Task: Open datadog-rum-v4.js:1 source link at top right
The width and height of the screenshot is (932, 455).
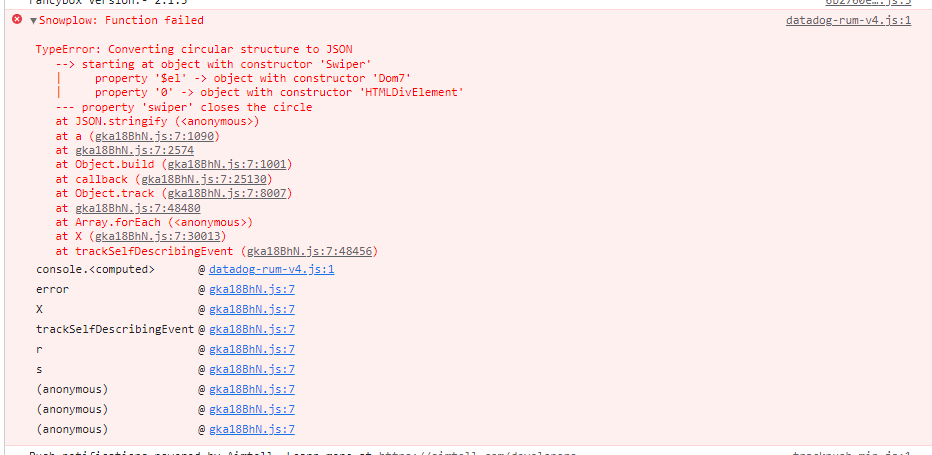Action: [848, 20]
